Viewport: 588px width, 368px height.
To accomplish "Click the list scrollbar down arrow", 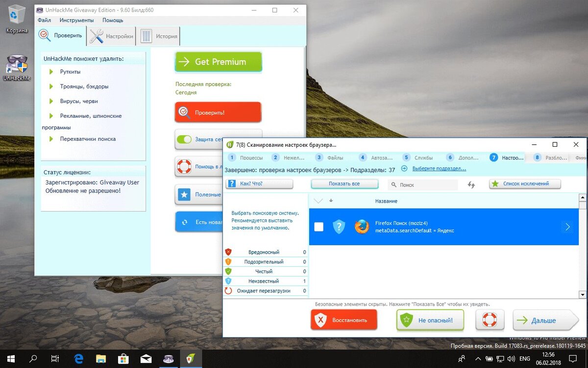I will [583, 294].
